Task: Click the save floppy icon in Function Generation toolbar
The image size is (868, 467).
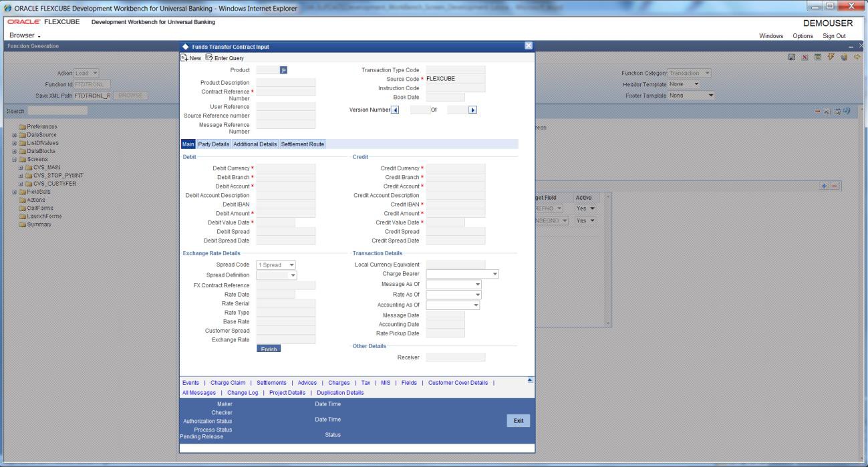Action: [x=791, y=58]
